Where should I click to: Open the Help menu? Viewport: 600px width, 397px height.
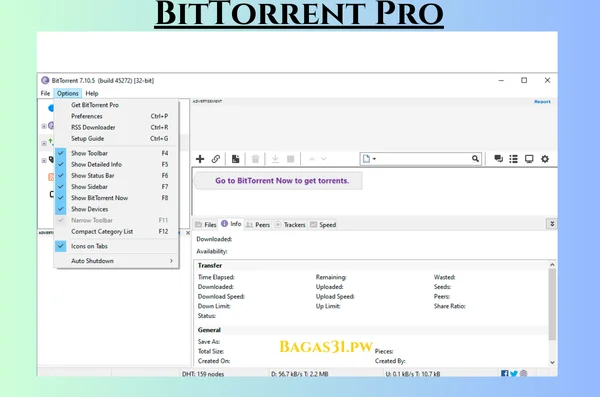click(x=92, y=93)
